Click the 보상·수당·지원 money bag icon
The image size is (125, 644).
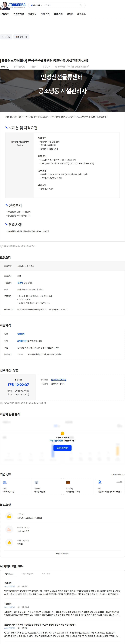tap(9, 542)
